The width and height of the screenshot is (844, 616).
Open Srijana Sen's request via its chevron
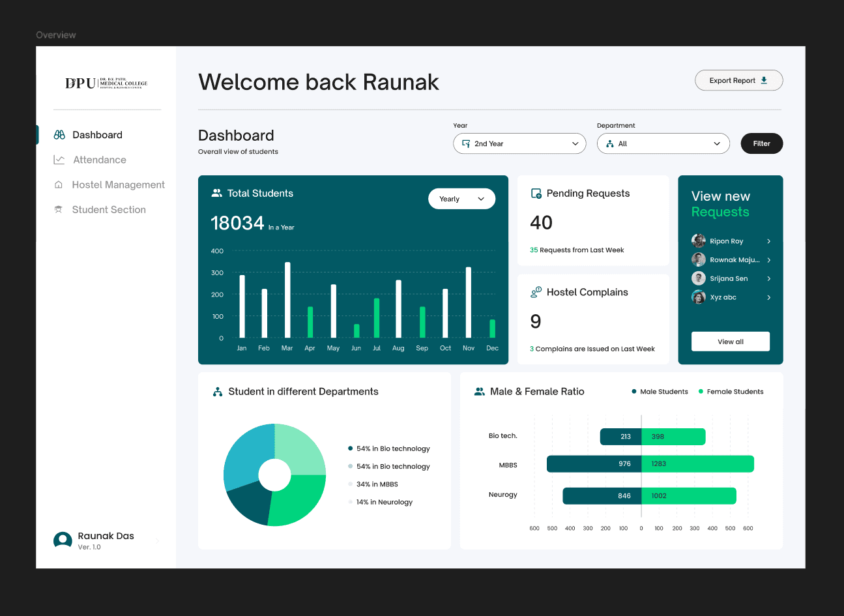pyautogui.click(x=769, y=279)
